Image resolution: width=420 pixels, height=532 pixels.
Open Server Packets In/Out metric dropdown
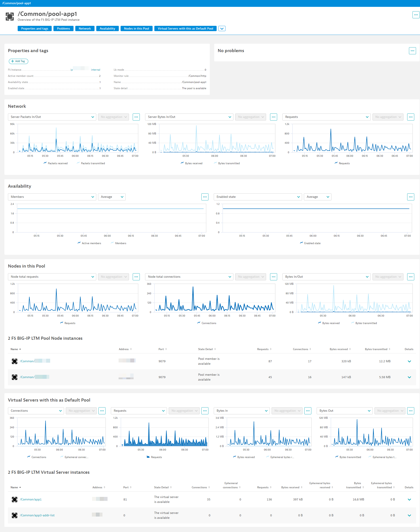(52, 117)
